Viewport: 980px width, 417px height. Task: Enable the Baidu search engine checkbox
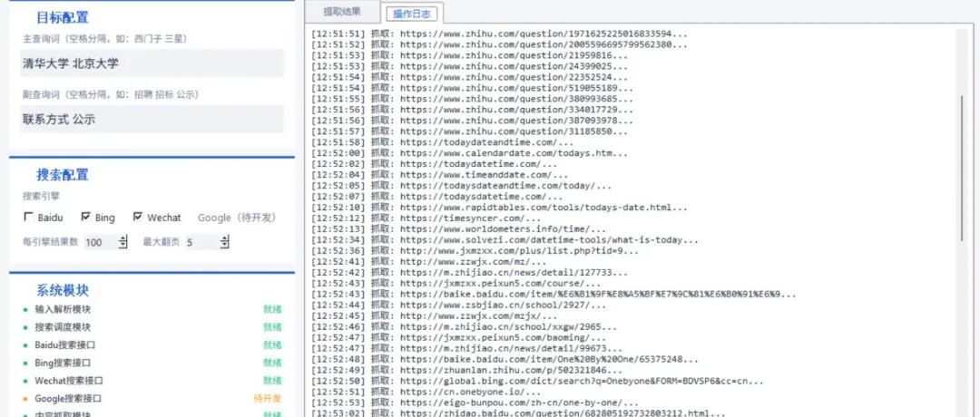pyautogui.click(x=28, y=218)
